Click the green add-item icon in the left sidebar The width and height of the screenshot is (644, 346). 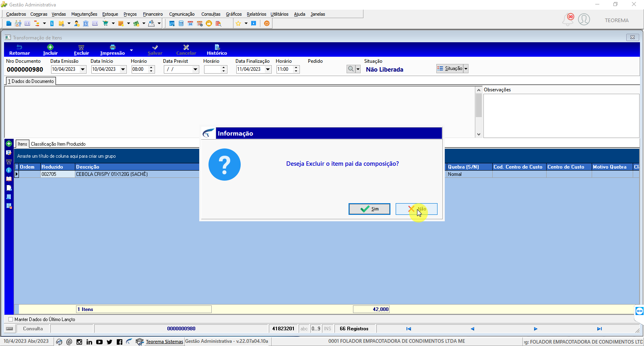(x=9, y=144)
